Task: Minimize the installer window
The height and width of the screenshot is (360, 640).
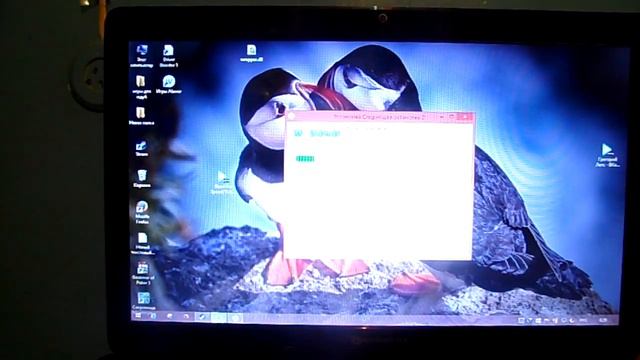Action: click(x=442, y=117)
